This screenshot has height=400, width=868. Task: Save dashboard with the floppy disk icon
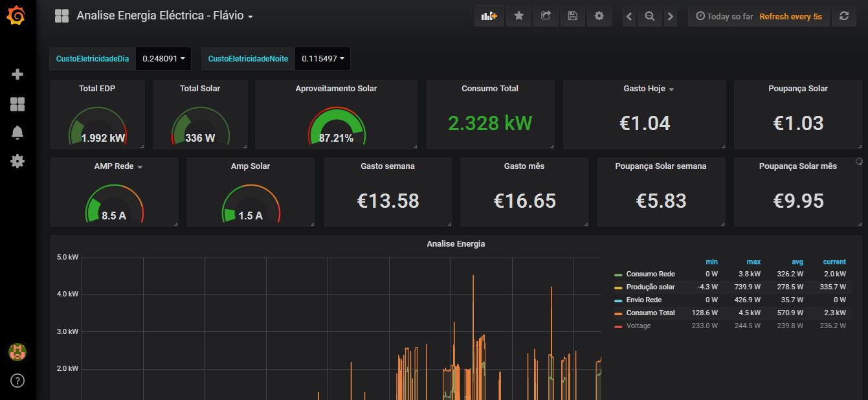pos(572,16)
